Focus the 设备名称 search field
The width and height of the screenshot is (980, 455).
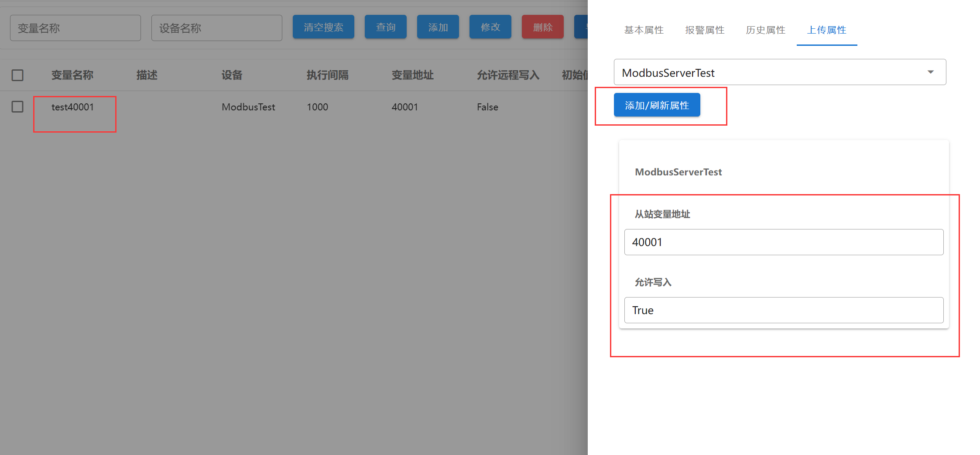(216, 28)
